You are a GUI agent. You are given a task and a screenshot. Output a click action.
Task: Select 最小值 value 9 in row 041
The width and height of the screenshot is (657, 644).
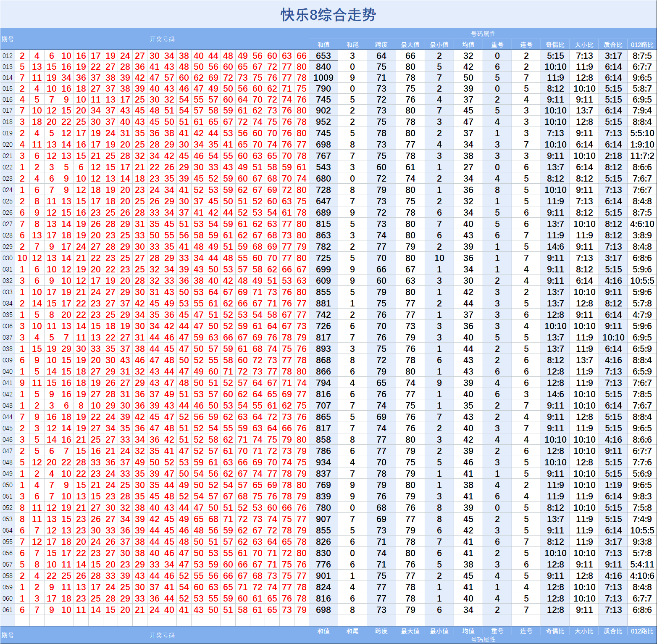(x=439, y=383)
